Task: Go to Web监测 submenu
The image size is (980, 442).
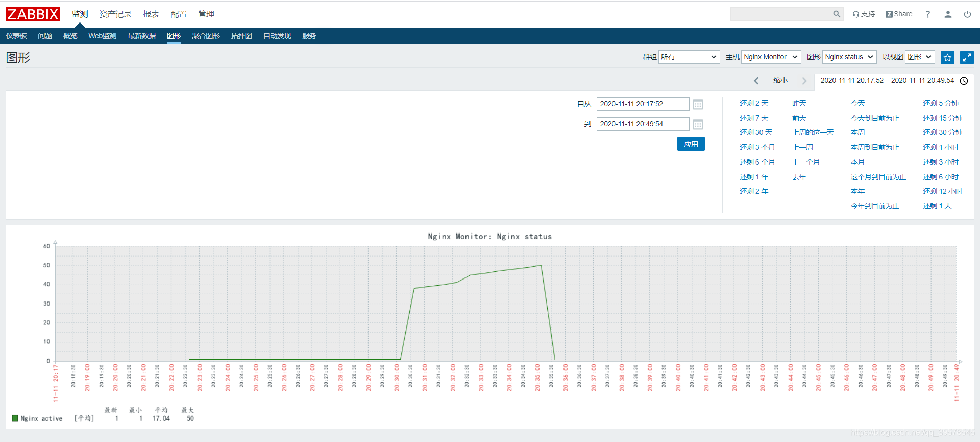Action: pos(103,36)
